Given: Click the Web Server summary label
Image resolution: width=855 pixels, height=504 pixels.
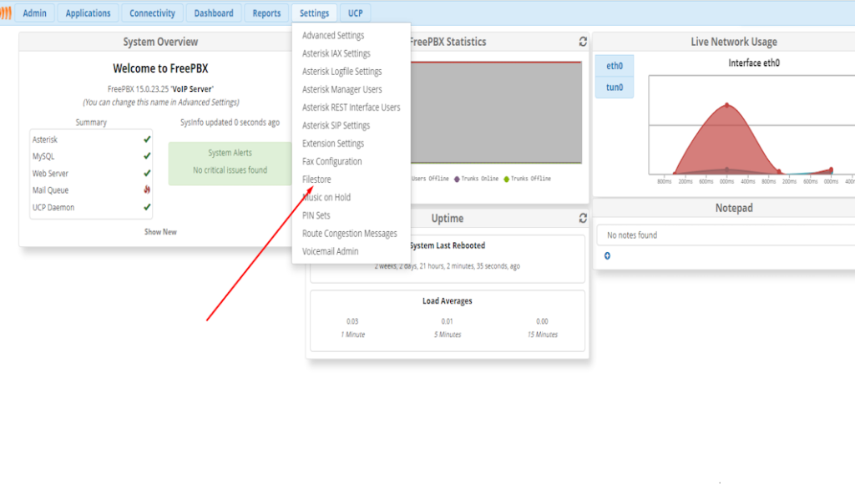Looking at the screenshot, I should [50, 174].
